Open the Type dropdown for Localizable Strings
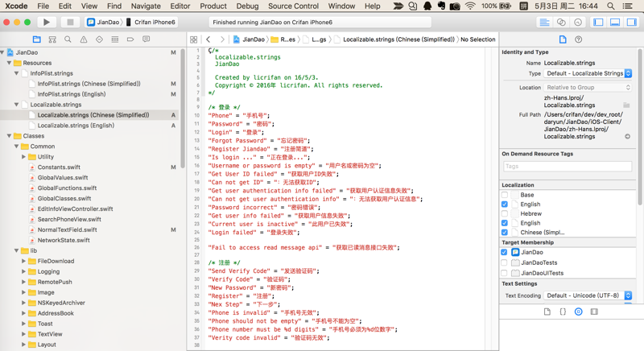Viewport: 644px width, 351px height. point(588,73)
